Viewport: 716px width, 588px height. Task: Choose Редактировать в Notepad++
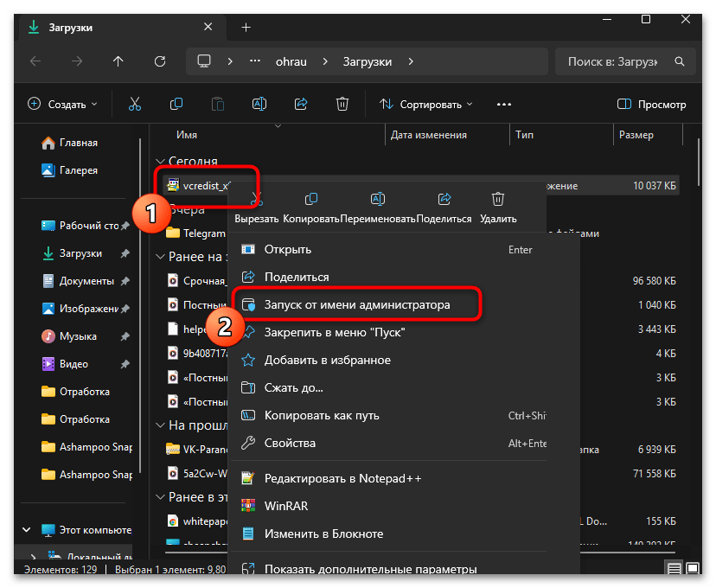(388, 478)
